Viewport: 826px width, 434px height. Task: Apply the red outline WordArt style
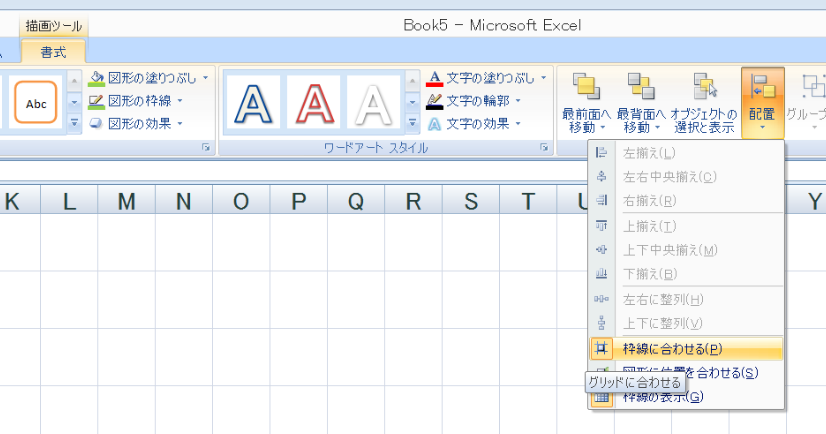click(x=314, y=103)
